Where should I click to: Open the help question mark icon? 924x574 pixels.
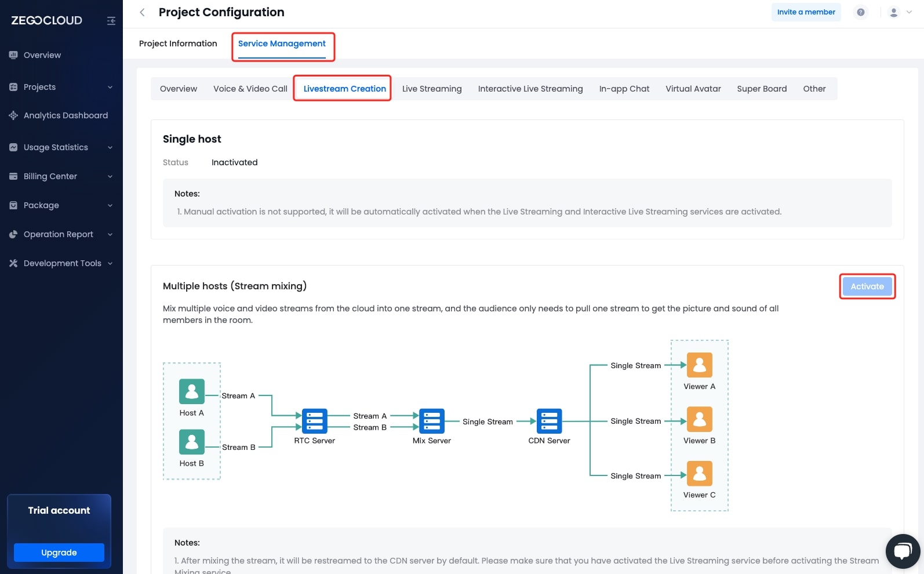[861, 12]
